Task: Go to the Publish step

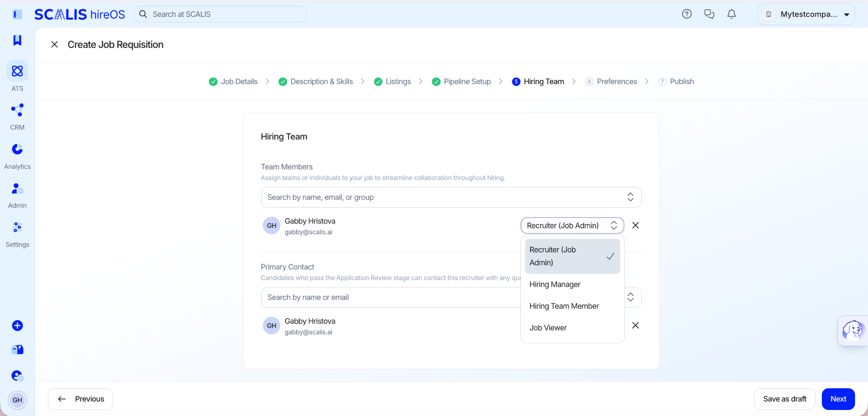Action: point(676,82)
